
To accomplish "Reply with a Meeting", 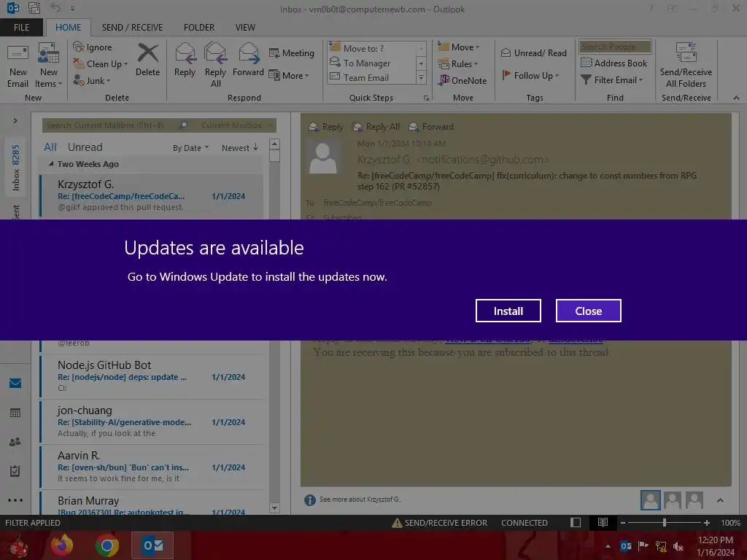I will click(x=292, y=52).
